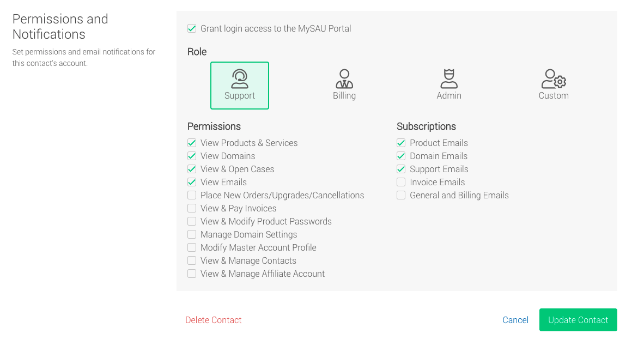Viewport: 644px width, 346px height.
Task: Uncheck the View Domains permission
Action: 192,156
